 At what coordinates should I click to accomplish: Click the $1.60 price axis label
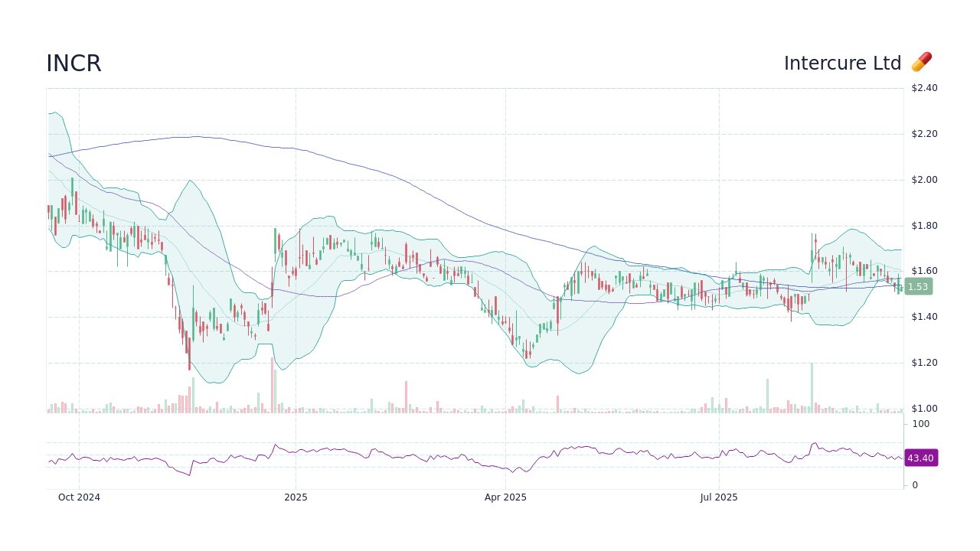[x=924, y=271]
